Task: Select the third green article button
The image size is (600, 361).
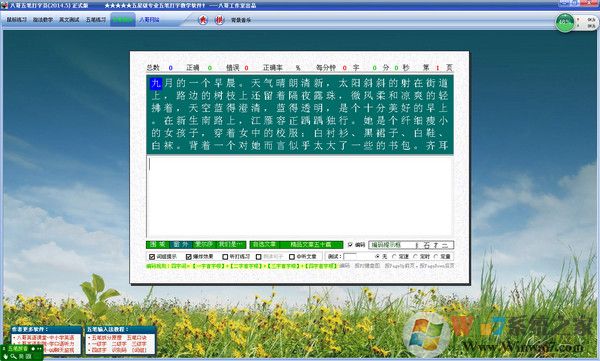Action: tap(204, 245)
